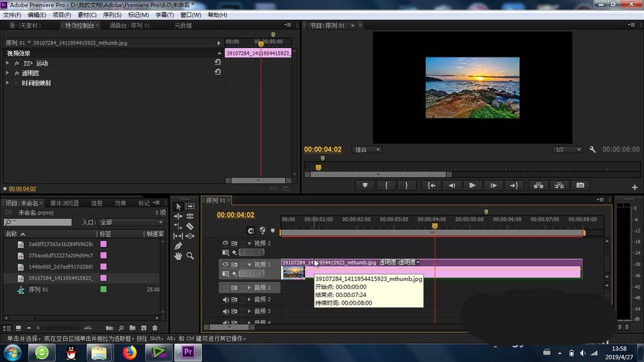Click the trash Clear icon in project
Screen dimensions: 644x362
155,328
